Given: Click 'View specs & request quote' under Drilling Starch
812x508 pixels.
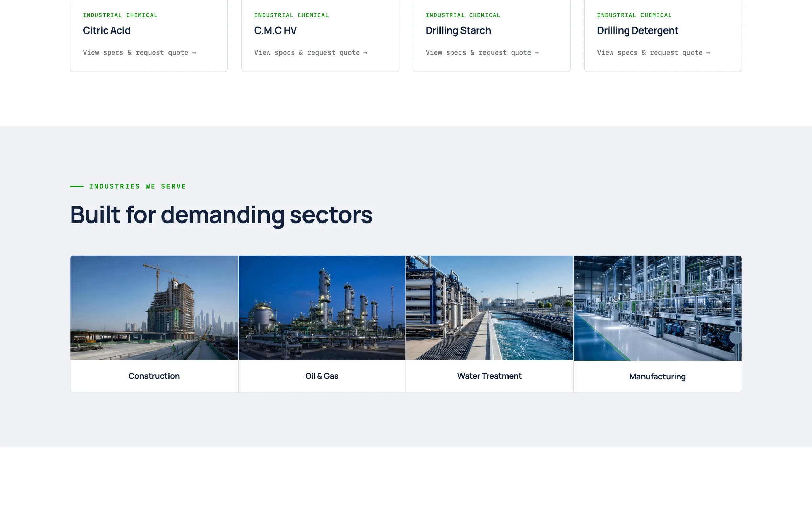Looking at the screenshot, I should click(482, 52).
